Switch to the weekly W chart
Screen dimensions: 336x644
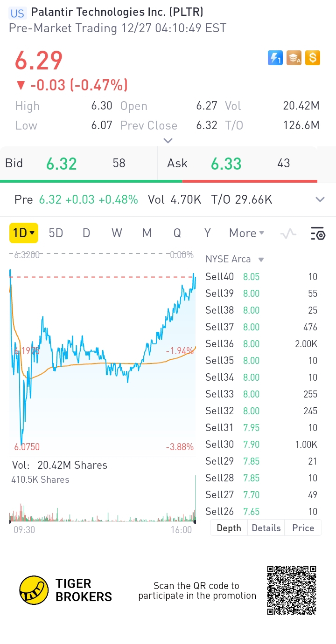point(117,233)
